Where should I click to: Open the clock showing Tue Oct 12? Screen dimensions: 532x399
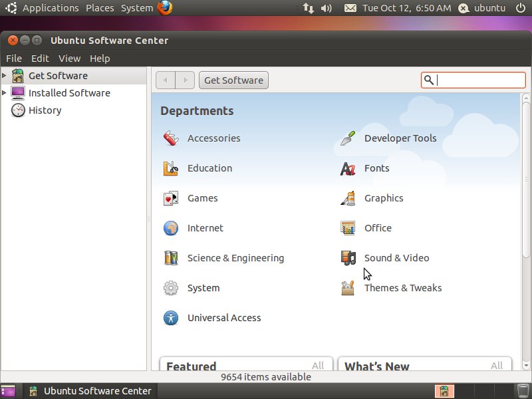point(407,8)
